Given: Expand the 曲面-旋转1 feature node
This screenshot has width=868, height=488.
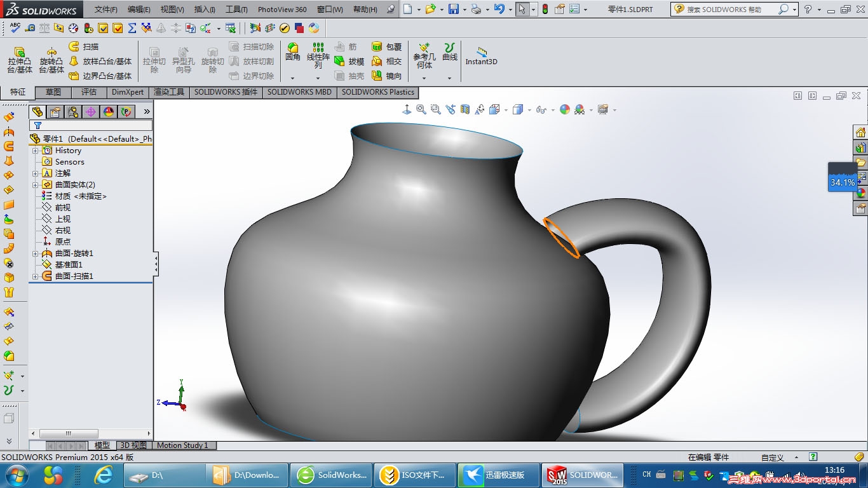Looking at the screenshot, I should (x=36, y=254).
